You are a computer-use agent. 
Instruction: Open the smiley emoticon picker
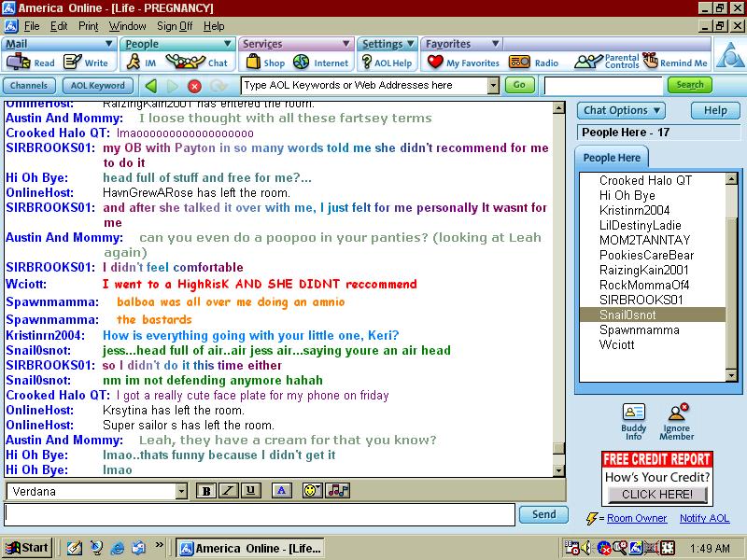point(313,491)
